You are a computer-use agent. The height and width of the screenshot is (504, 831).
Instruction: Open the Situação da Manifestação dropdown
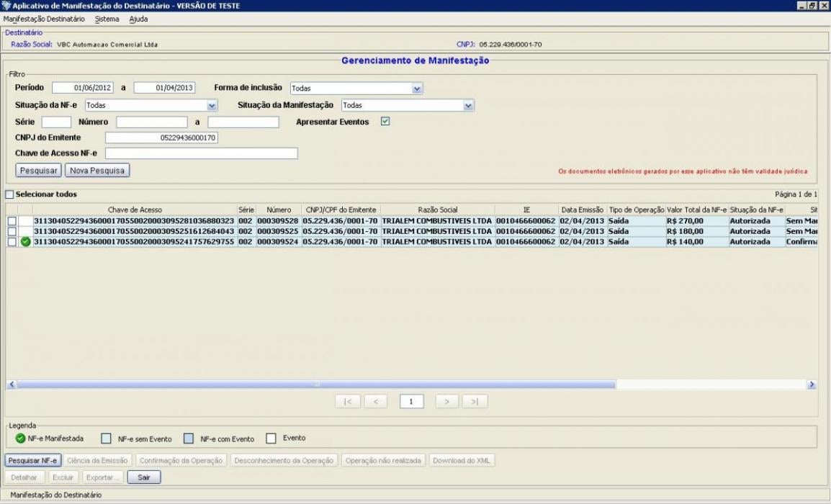pos(468,105)
